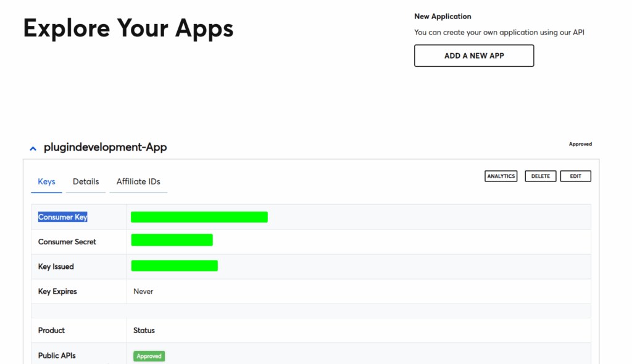Click the EDIT button for the app

(x=575, y=176)
